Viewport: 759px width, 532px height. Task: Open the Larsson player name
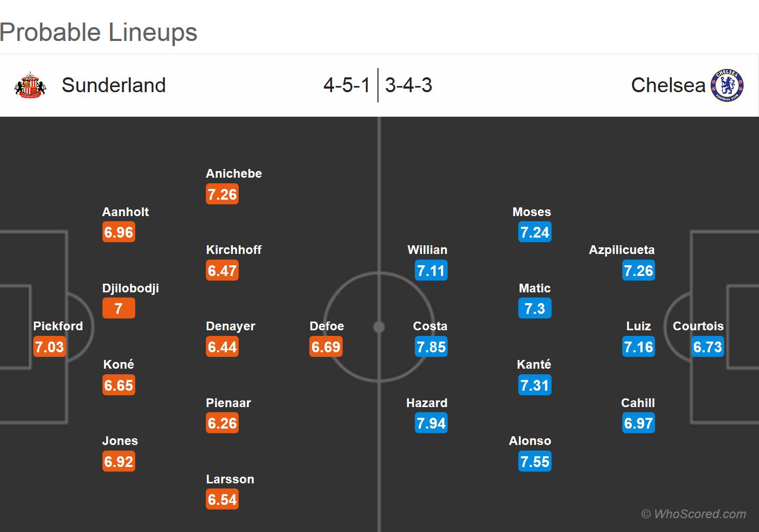point(230,479)
